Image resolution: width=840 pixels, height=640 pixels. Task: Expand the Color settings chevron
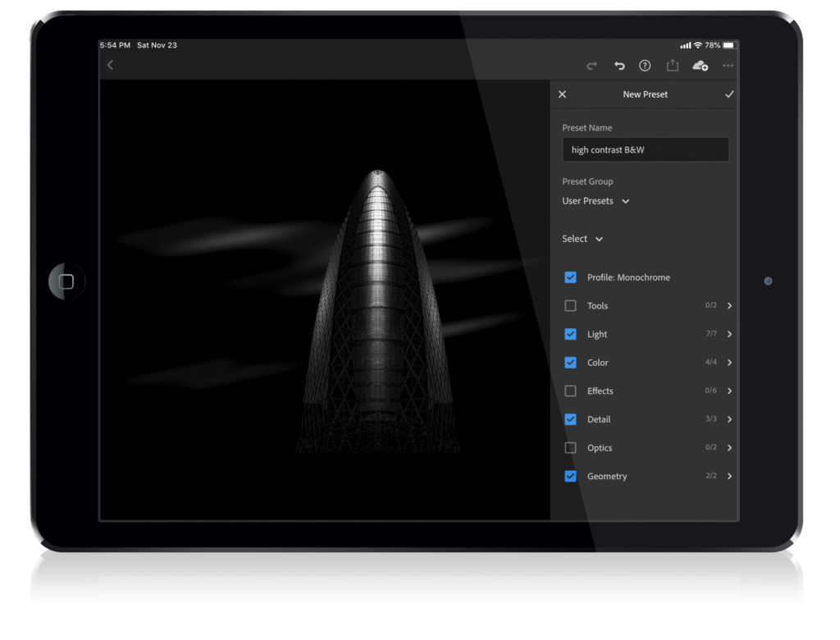click(x=729, y=363)
